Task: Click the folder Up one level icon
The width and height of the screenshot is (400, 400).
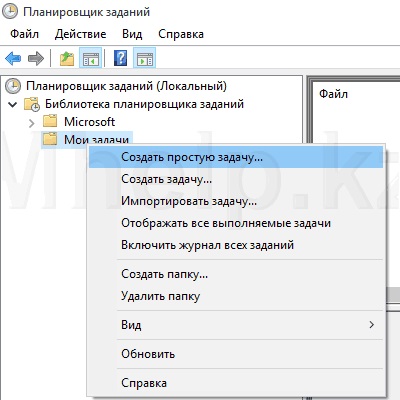Action: (67, 58)
